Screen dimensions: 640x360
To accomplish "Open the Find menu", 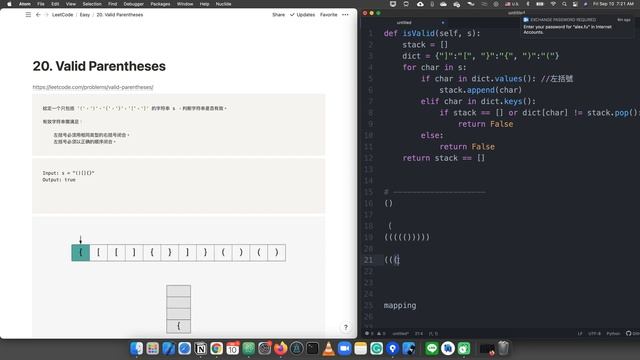I will point(112,4).
